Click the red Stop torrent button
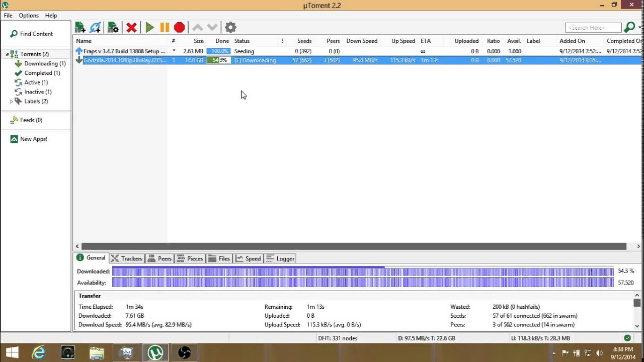Screen dimensions: 644x362 click(180, 27)
